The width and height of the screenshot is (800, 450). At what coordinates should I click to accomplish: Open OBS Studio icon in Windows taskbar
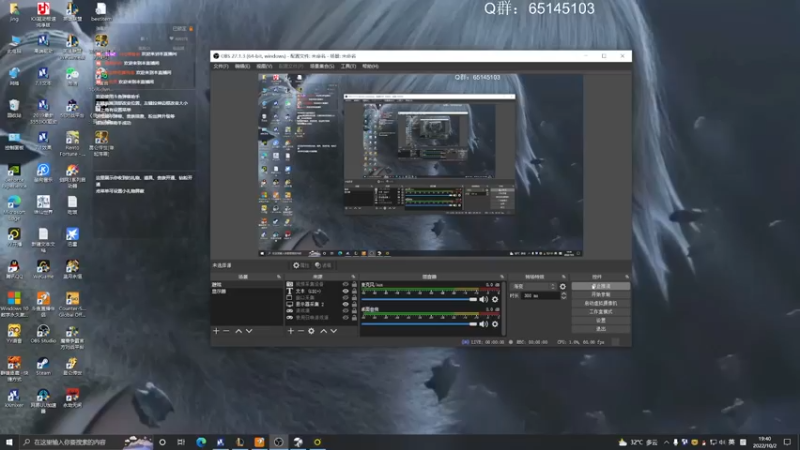(x=278, y=442)
